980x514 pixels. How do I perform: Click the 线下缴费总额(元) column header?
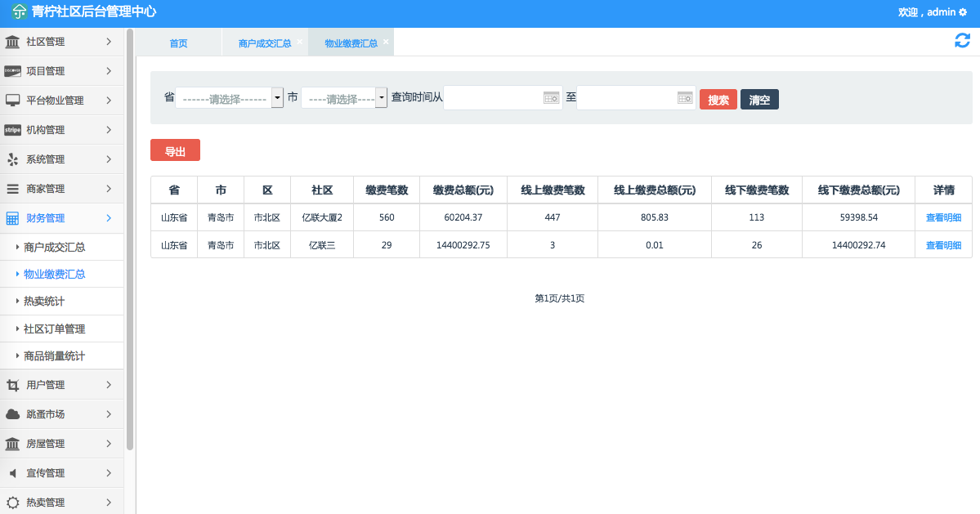click(859, 190)
